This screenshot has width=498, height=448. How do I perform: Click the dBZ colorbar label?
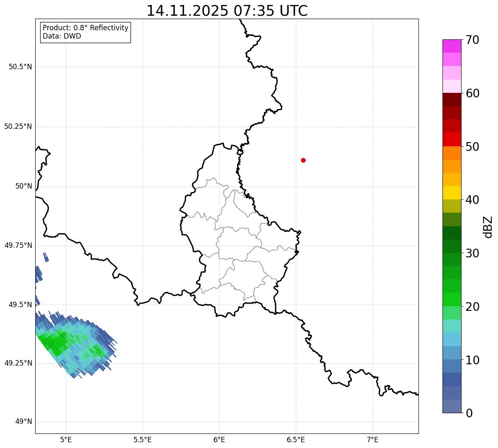coord(488,227)
